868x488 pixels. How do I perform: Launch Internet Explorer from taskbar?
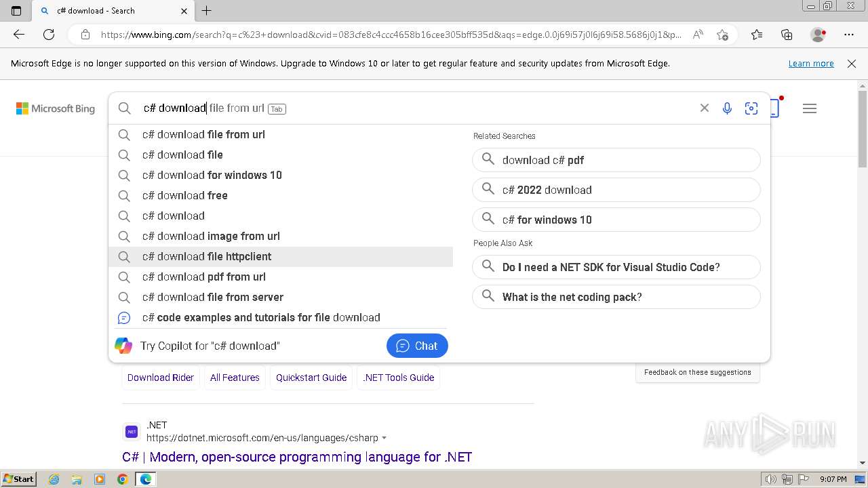[x=54, y=479]
